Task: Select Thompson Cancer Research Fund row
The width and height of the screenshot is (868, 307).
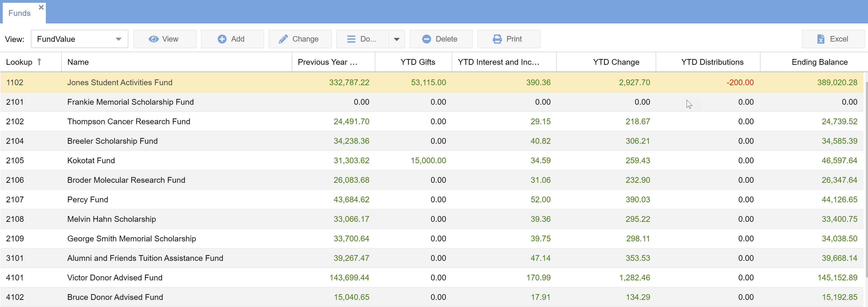Action: pyautogui.click(x=128, y=121)
